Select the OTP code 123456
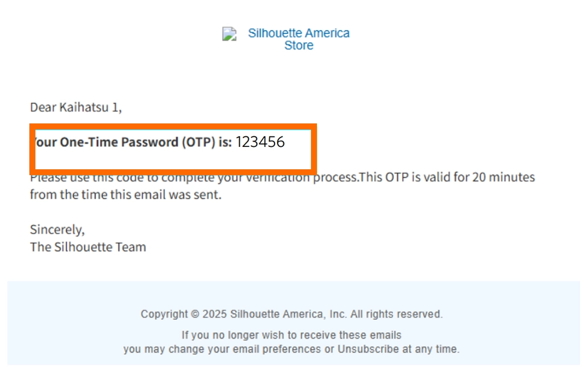 pyautogui.click(x=260, y=142)
